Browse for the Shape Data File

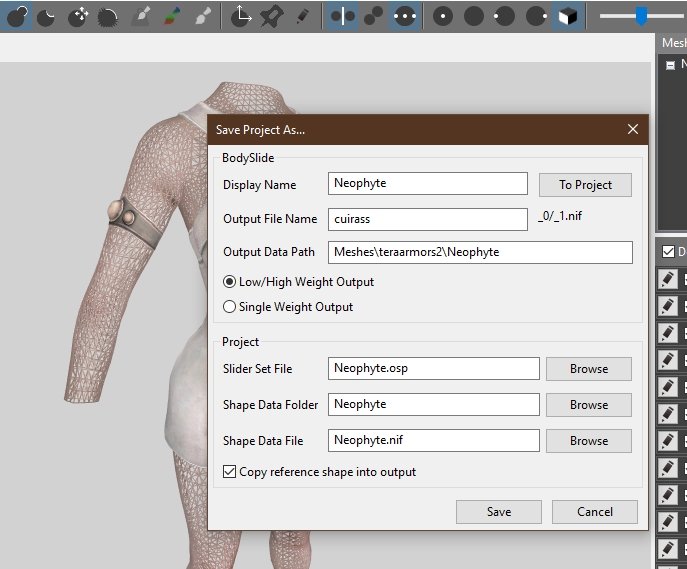click(x=588, y=441)
